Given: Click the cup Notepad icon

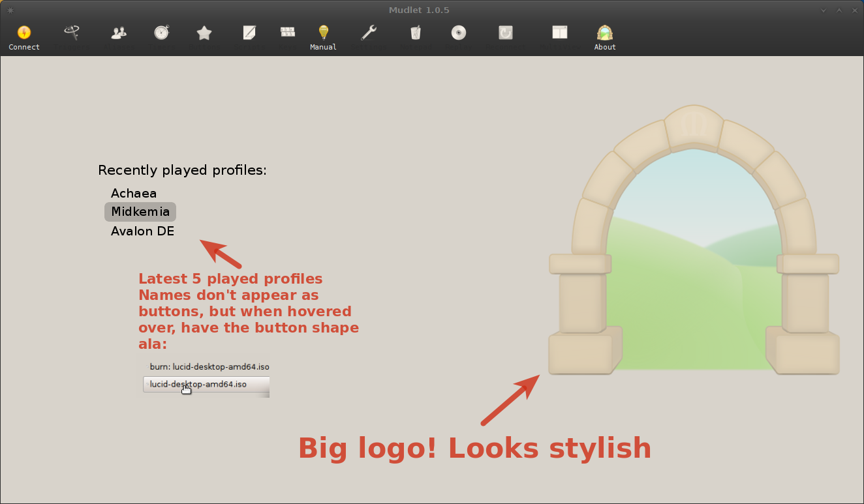Looking at the screenshot, I should [415, 33].
